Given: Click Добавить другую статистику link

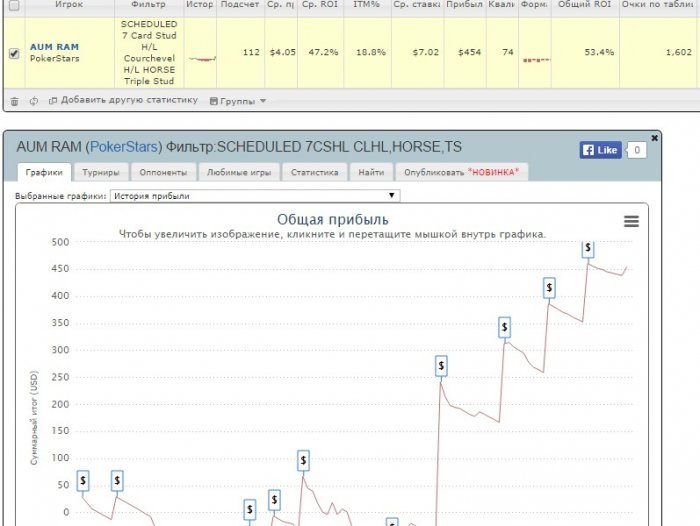Looking at the screenshot, I should click(124, 100).
